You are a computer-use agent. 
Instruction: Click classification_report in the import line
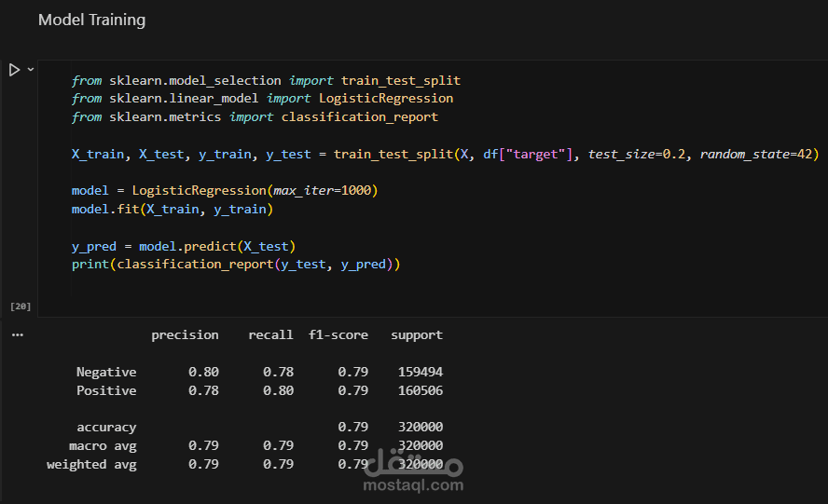359,116
